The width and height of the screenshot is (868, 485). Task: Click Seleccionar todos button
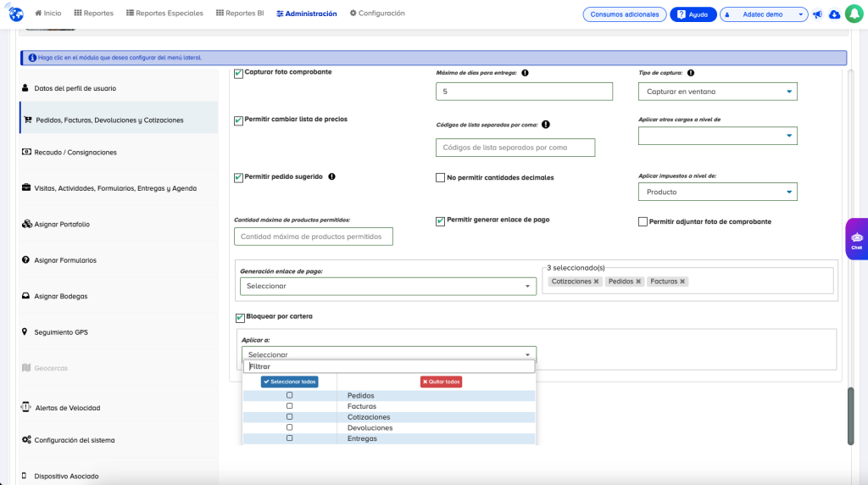290,382
